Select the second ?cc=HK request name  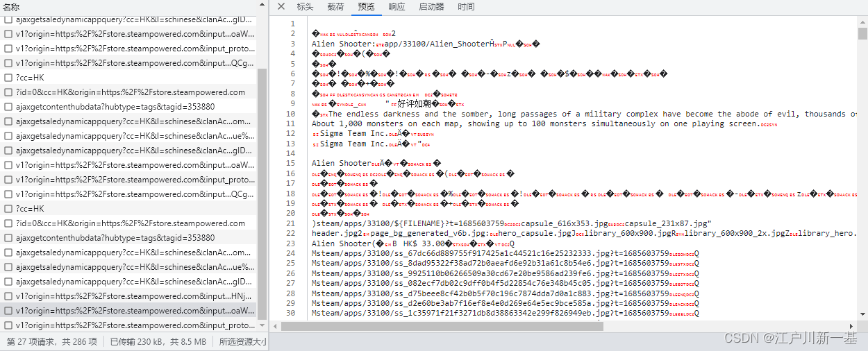coord(30,209)
